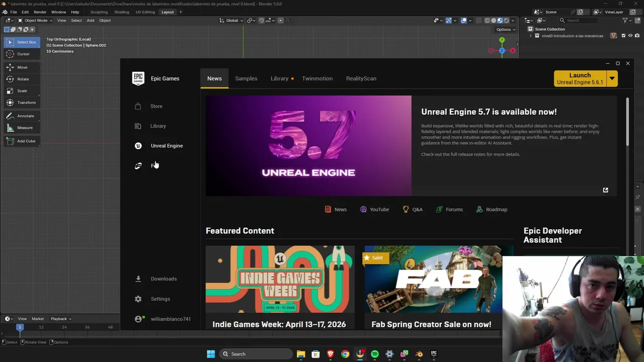The height and width of the screenshot is (362, 644).
Task: Activate the Rotate tool in Blender
Action: 22,79
